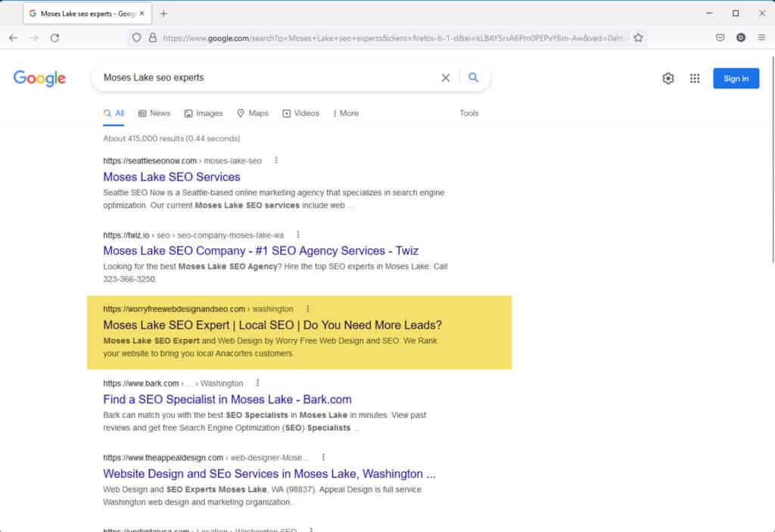The height and width of the screenshot is (532, 775).
Task: Open options for theappealdesign.com result
Action: pos(323,457)
